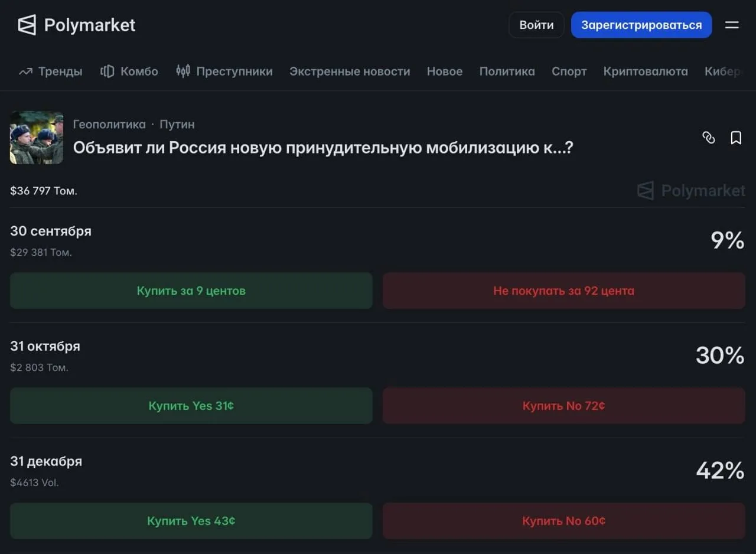756x554 pixels.
Task: Click the candlestick icon beside Преступники
Action: pyautogui.click(x=183, y=71)
